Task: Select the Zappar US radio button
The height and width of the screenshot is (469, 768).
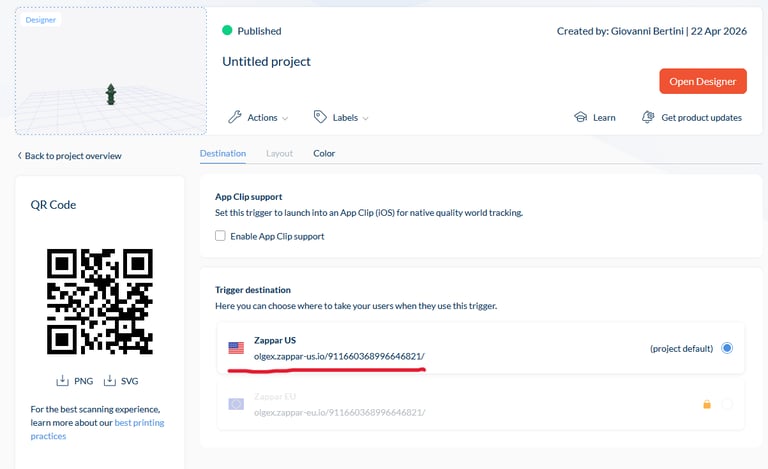Action: click(x=727, y=348)
